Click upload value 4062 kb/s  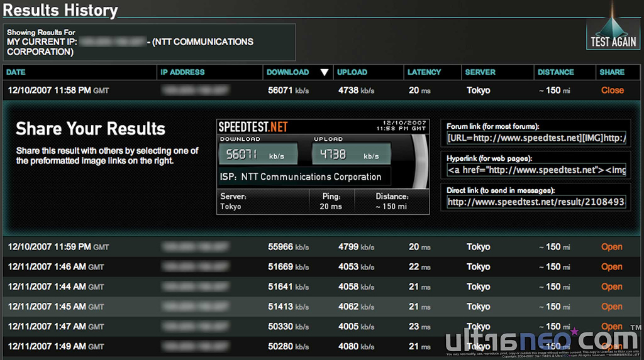[x=356, y=307]
